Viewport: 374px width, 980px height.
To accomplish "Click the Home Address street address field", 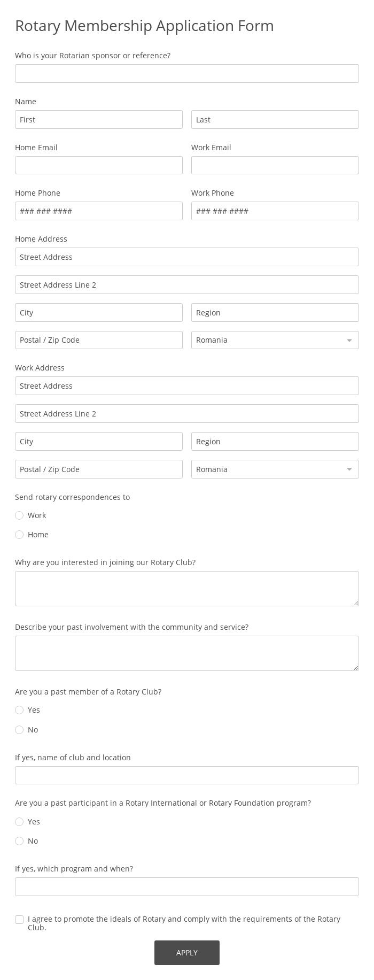I will pyautogui.click(x=187, y=257).
